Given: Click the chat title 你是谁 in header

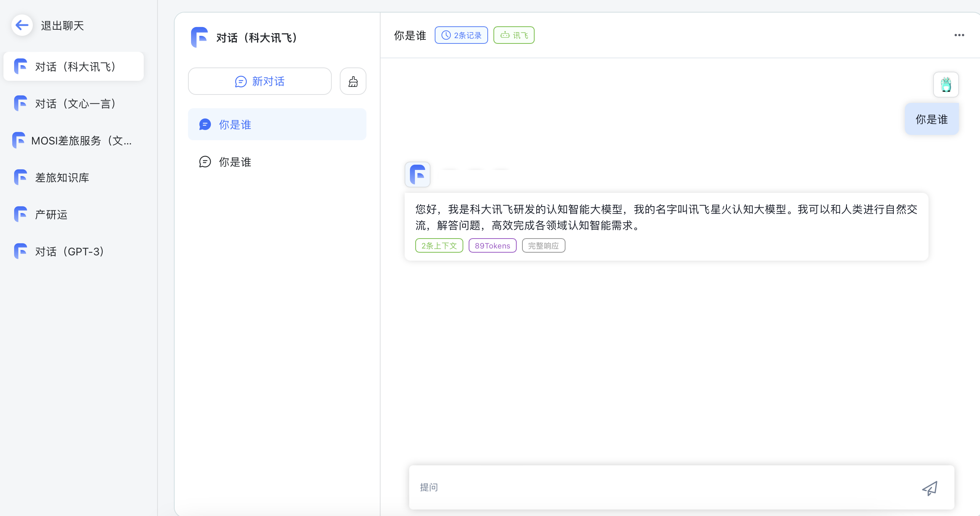Looking at the screenshot, I should point(410,35).
